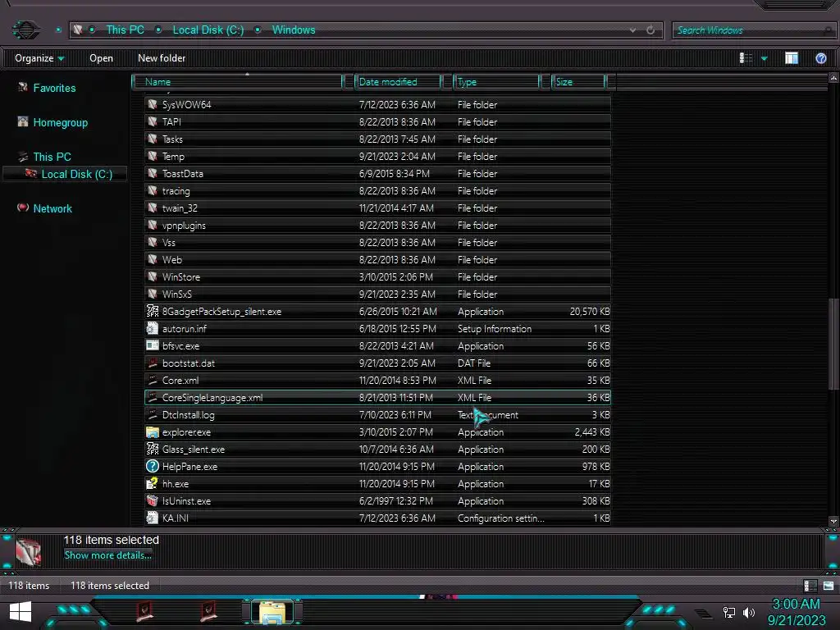This screenshot has height=630, width=840.
Task: Sort by the Size column header
Action: click(578, 82)
